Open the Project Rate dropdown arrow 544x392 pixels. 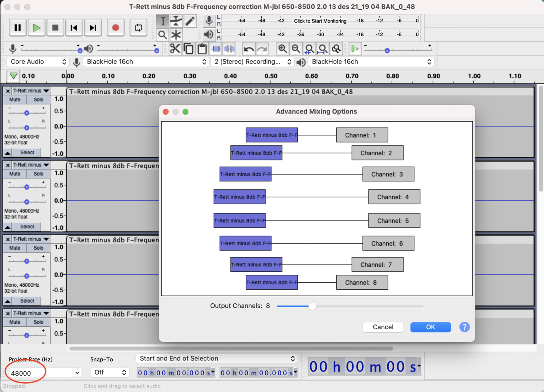coord(77,373)
